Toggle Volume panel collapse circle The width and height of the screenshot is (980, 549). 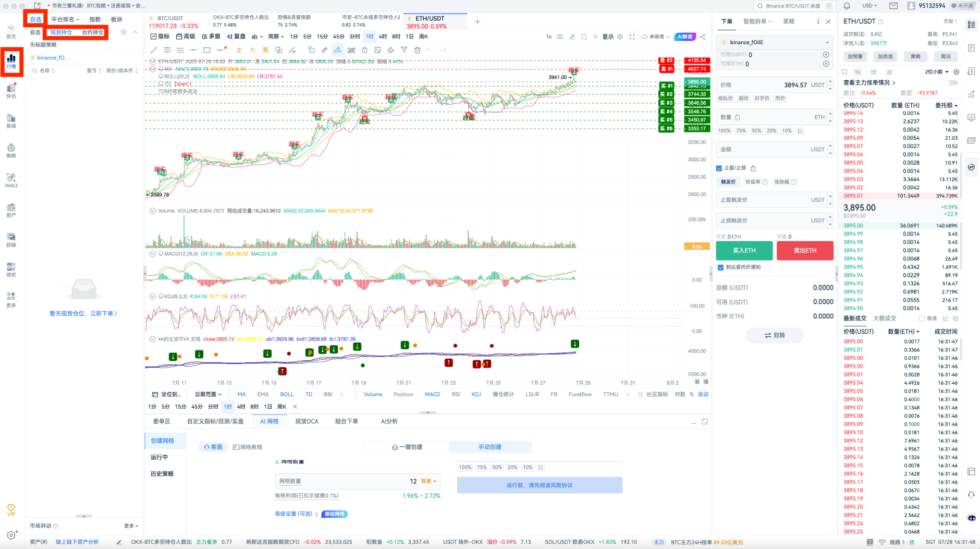(153, 211)
